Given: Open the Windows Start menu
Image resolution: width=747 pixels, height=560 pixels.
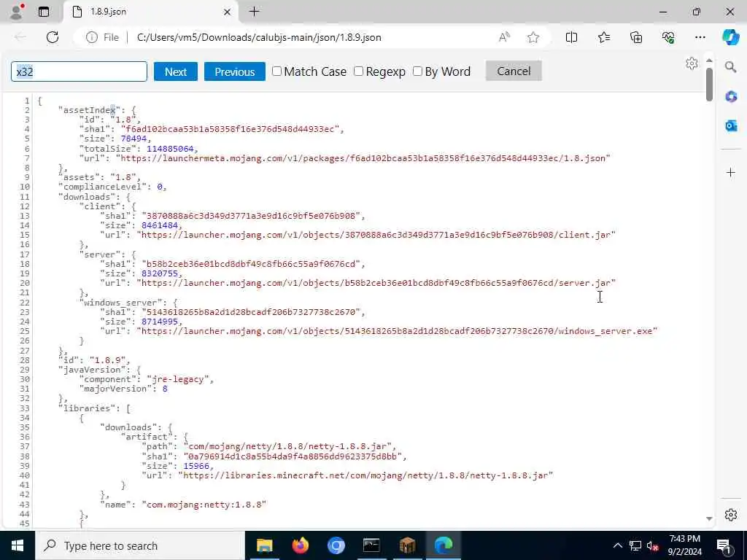Looking at the screenshot, I should tap(18, 545).
